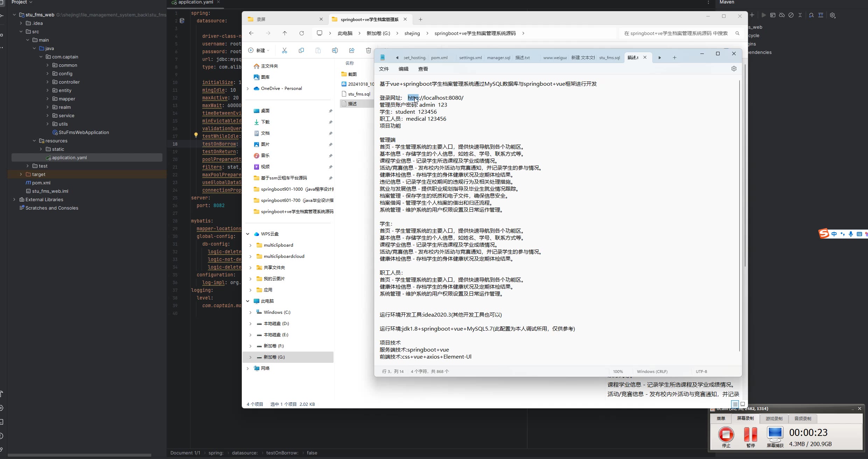Screen dimensions: 868x459
Task: Expand the common package in project tree
Action: pos(48,65)
